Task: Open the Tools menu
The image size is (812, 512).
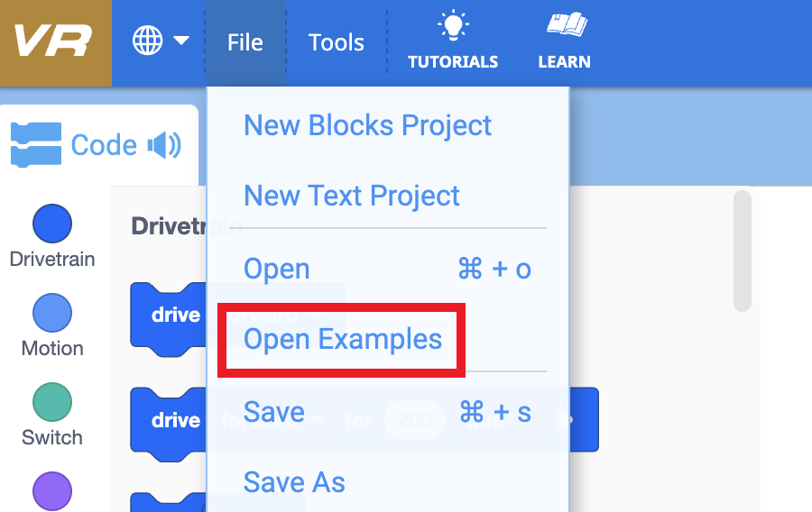Action: (x=336, y=42)
